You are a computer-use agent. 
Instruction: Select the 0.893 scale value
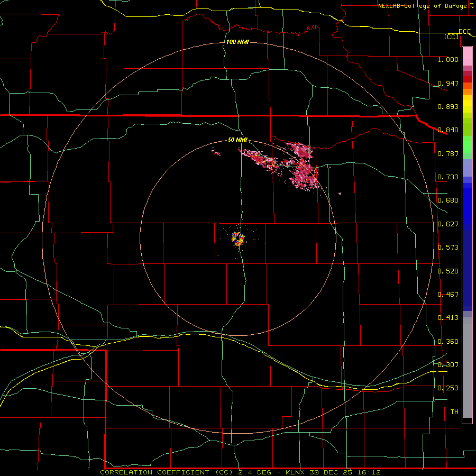pyautogui.click(x=448, y=106)
